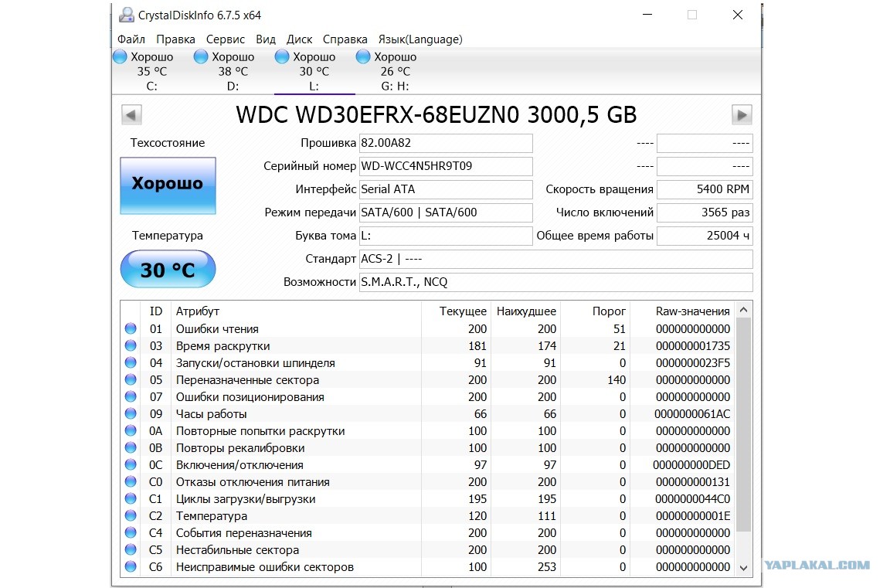890x588 pixels.
Task: Open the Справка menu
Action: 345,39
